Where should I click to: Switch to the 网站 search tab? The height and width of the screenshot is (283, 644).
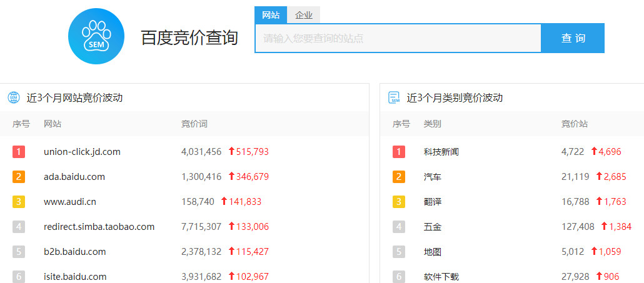pyautogui.click(x=271, y=15)
